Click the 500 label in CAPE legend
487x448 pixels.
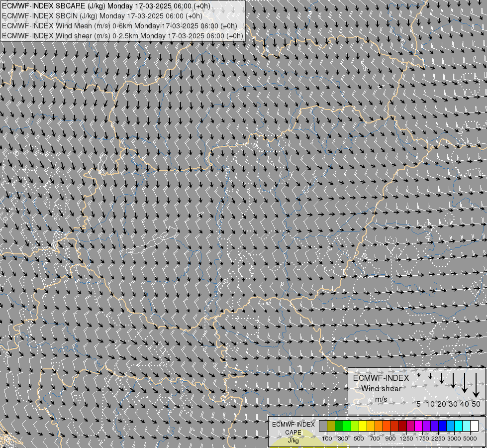click(359, 439)
